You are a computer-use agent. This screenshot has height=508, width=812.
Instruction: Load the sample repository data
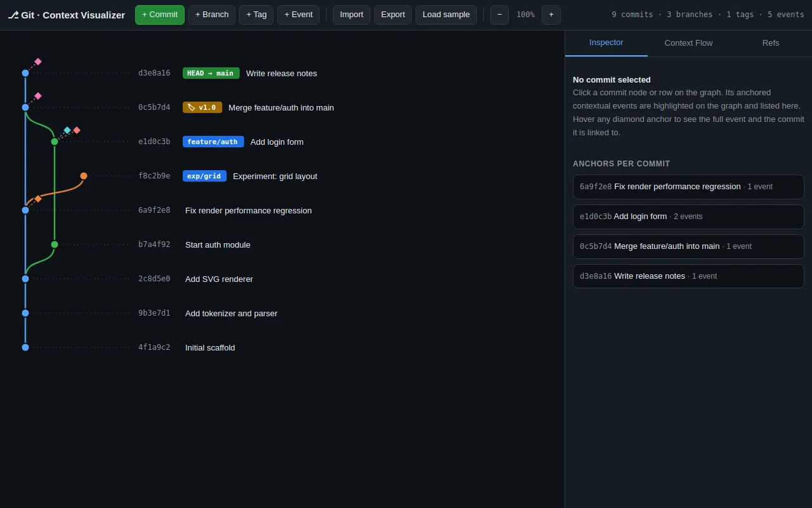click(446, 15)
